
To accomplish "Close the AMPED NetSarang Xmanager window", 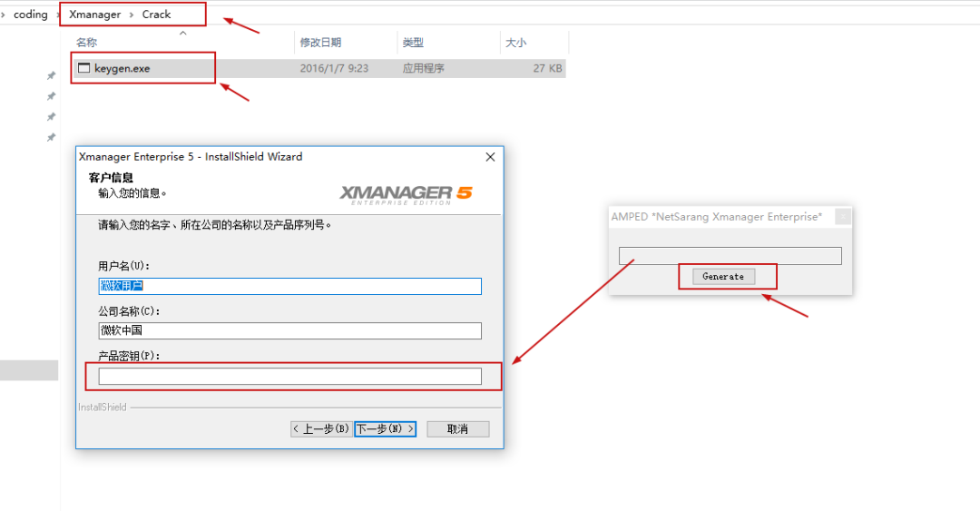I will [842, 216].
